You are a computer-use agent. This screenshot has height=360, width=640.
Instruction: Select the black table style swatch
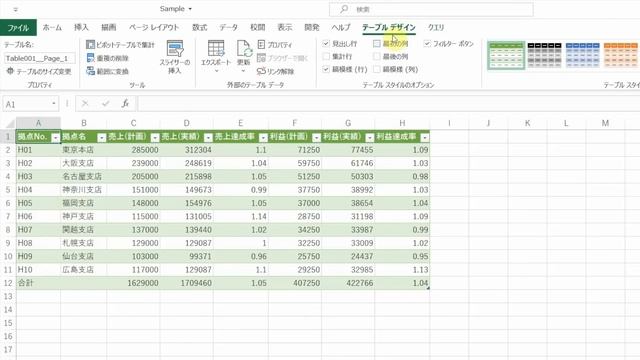pyautogui.click(x=544, y=55)
